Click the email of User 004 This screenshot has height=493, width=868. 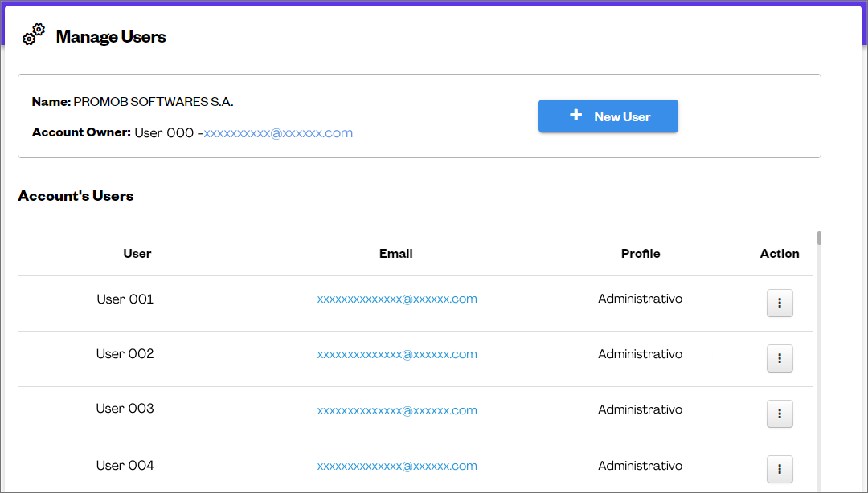tap(397, 466)
